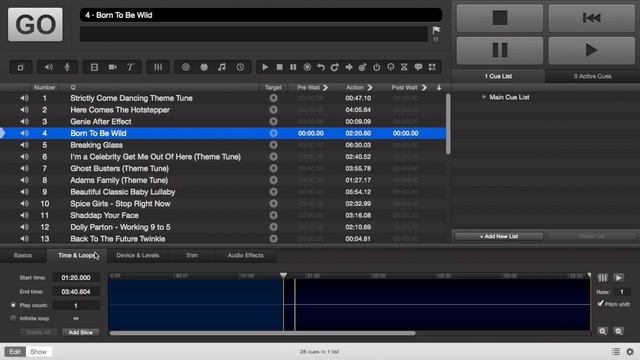Open the workspace settings gear
This screenshot has width=640, height=360.
pos(630,351)
